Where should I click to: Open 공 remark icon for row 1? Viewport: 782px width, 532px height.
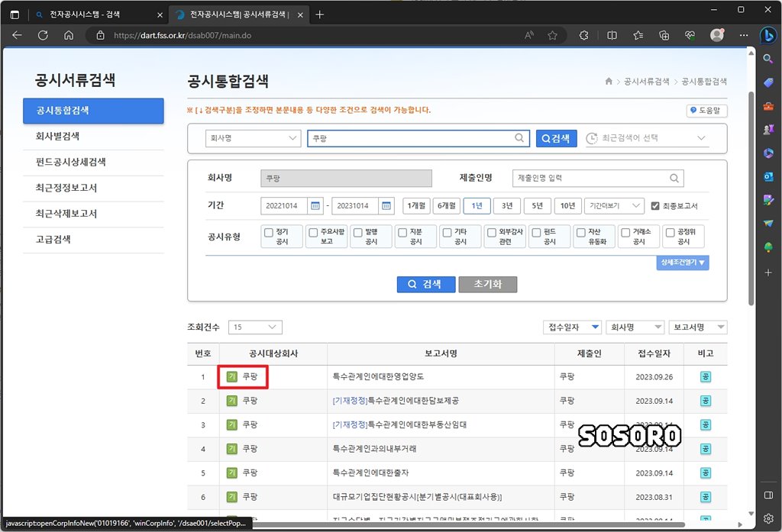[x=705, y=377]
